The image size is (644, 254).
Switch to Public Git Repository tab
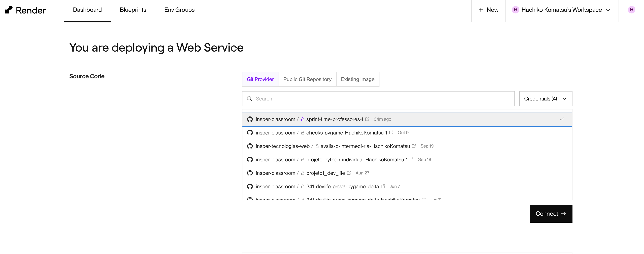click(307, 79)
